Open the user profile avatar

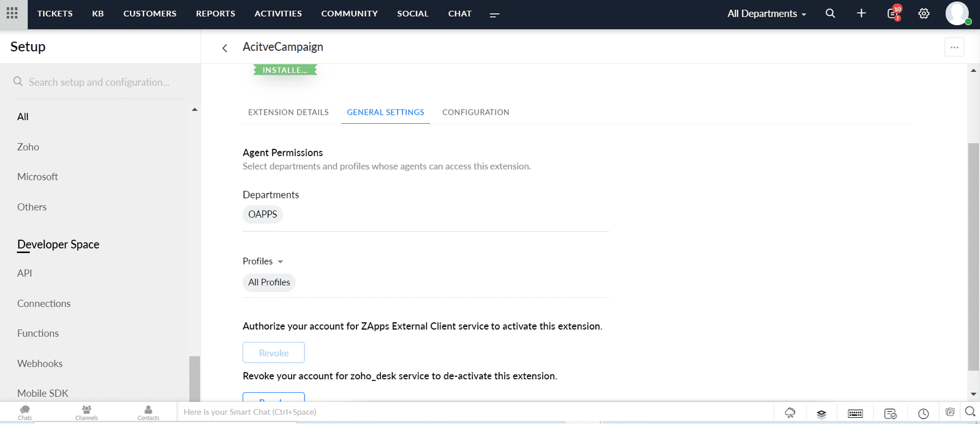pyautogui.click(x=957, y=13)
